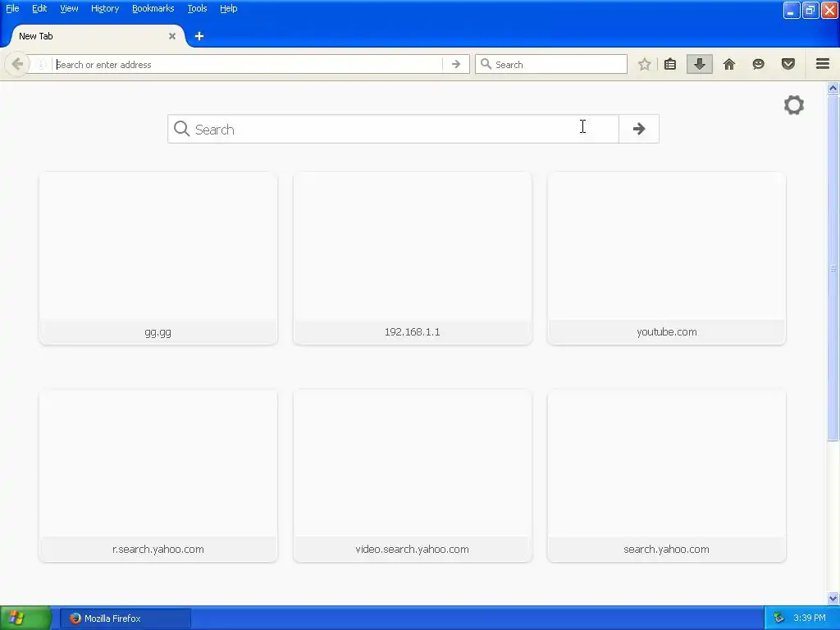Image resolution: width=840 pixels, height=630 pixels.
Task: Show bookmarks list icon
Action: coord(669,64)
